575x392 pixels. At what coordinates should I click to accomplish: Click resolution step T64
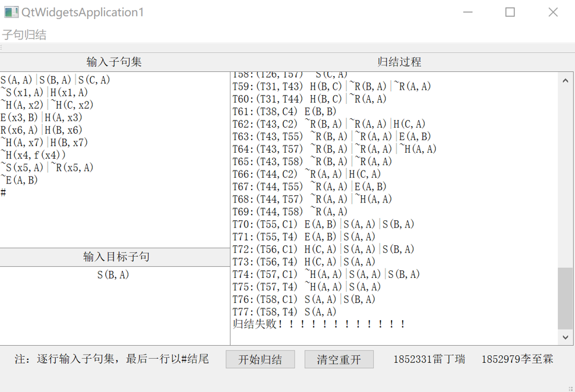click(334, 149)
